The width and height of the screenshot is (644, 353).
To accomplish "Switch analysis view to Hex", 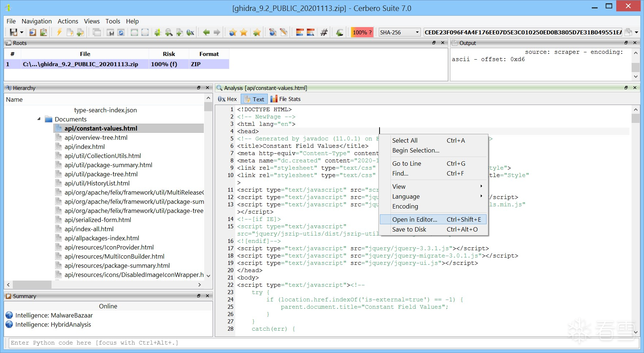I will point(228,99).
